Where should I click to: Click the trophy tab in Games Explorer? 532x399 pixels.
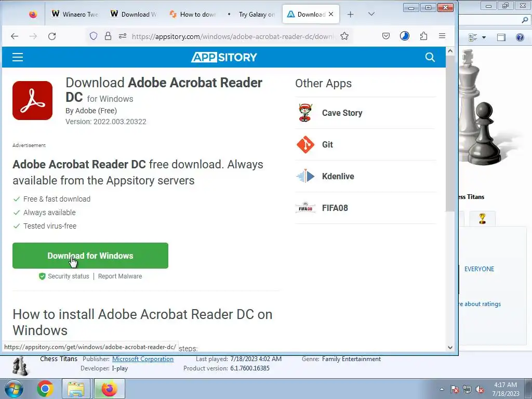click(x=482, y=219)
